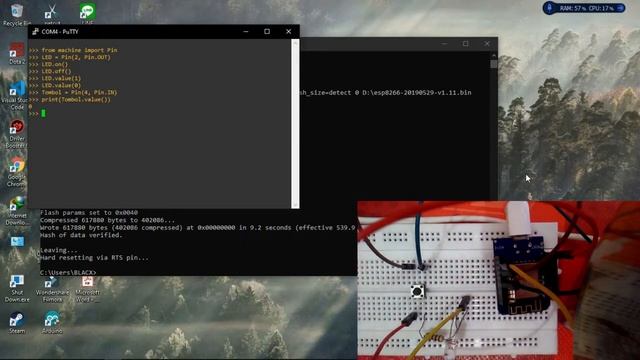Open the Shut Down.exe shortcut
The height and width of the screenshot is (360, 640).
pos(17,288)
